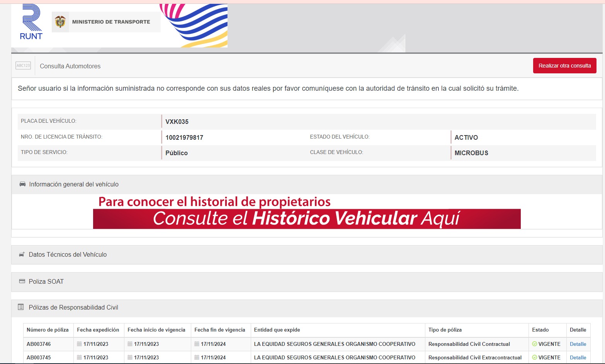Viewport: 605px width, 364px height.
Task: Open Detalle link for policy AB003746
Action: (x=578, y=344)
